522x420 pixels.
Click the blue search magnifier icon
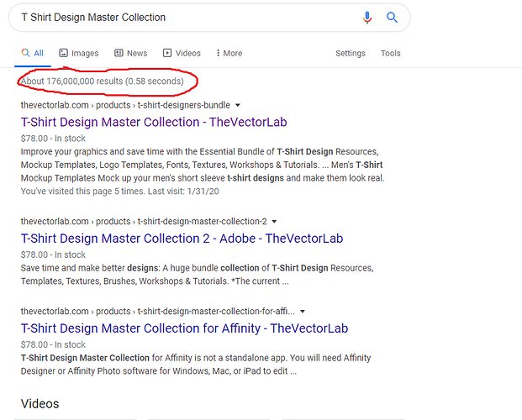pos(392,18)
